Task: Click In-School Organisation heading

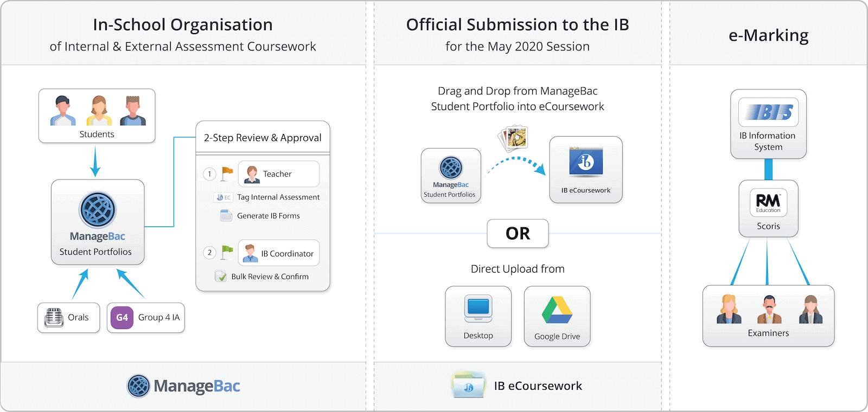Action: (183, 25)
